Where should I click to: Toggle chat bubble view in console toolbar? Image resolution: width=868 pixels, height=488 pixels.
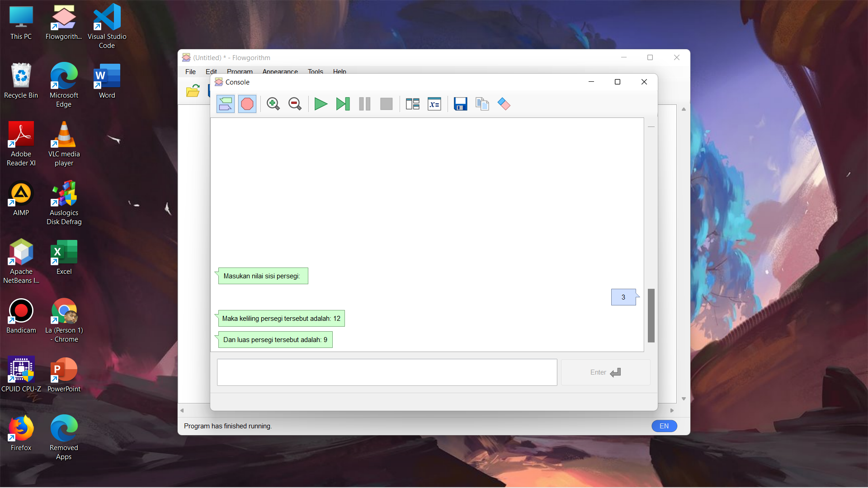225,104
